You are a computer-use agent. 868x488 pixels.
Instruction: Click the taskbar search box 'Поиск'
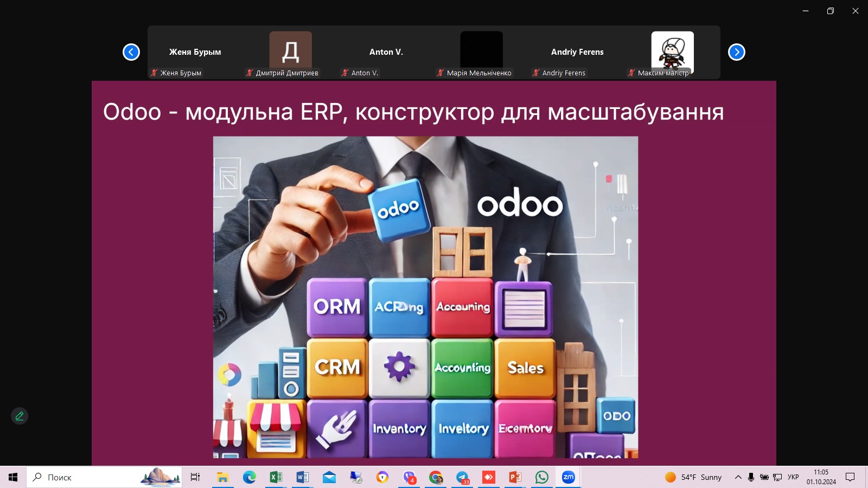104,477
